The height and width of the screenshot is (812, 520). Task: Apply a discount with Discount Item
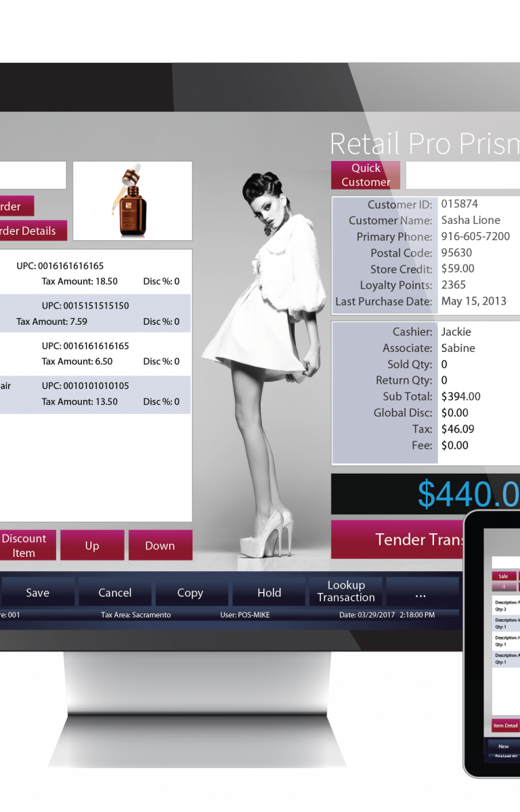[26, 545]
